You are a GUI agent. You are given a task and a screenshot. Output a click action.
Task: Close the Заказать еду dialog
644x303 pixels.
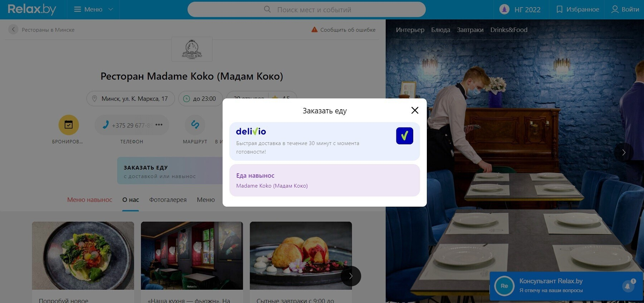coord(415,110)
